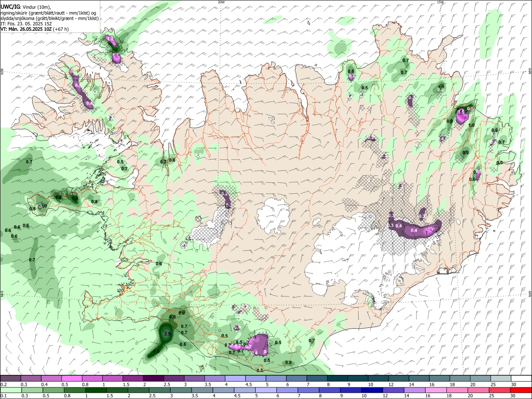
Task: Click the 1.0 value on the eastern map
Action: tap(471, 125)
